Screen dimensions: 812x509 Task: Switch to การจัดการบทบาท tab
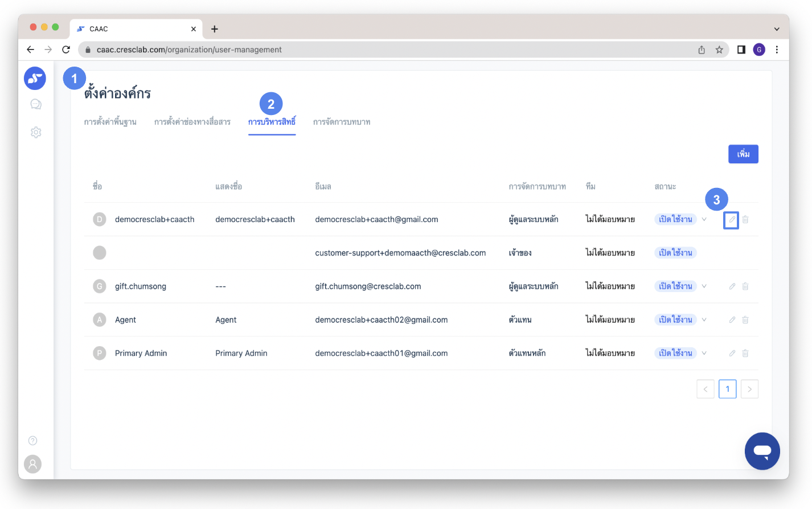click(342, 122)
